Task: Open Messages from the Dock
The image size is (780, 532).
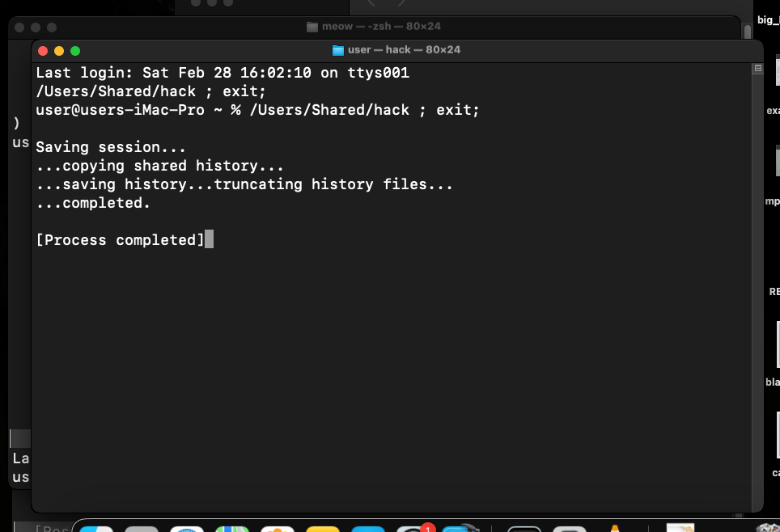Action: click(x=368, y=527)
